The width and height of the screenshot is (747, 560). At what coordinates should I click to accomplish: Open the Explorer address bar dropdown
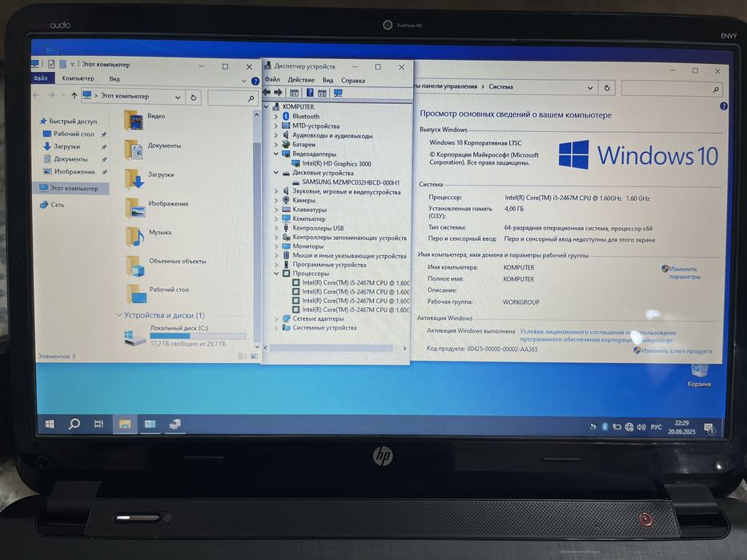178,98
